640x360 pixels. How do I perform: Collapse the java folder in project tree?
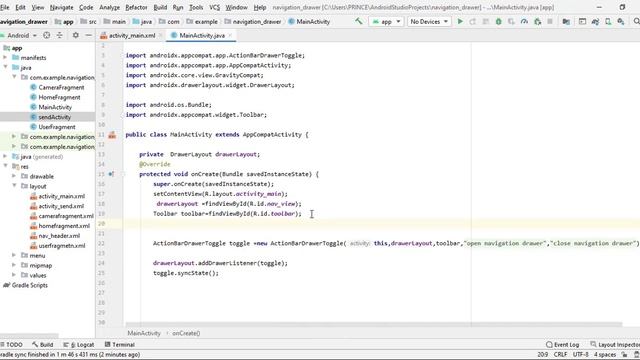(5, 67)
